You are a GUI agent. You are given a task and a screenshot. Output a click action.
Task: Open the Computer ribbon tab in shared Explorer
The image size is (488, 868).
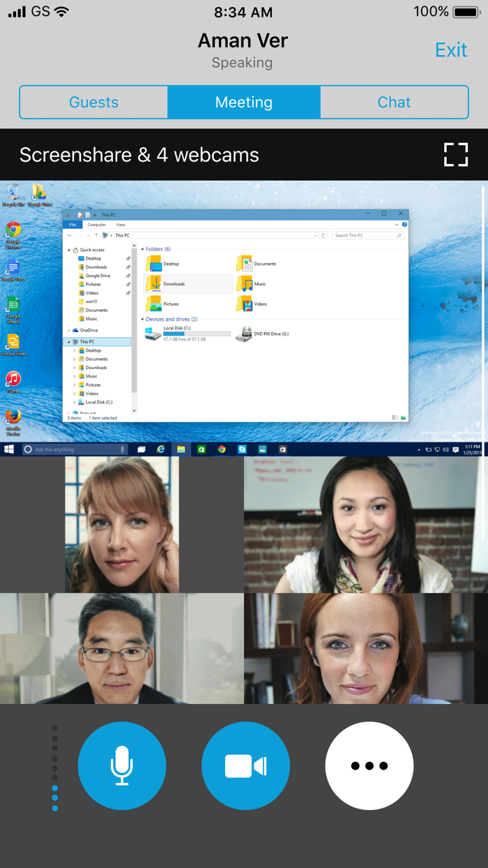(97, 225)
